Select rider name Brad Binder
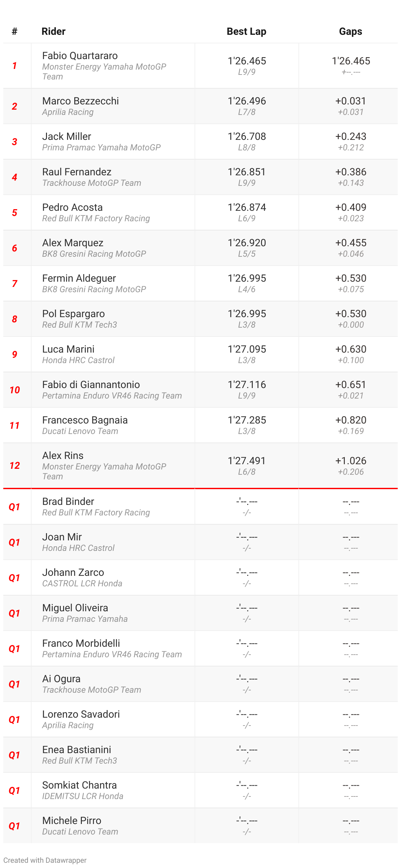The width and height of the screenshot is (401, 868). 68,501
